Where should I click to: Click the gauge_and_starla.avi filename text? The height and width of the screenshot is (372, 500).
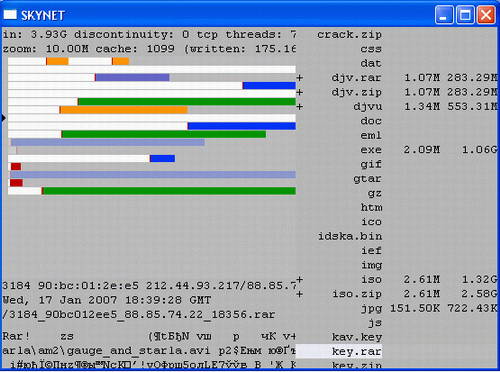point(138,351)
